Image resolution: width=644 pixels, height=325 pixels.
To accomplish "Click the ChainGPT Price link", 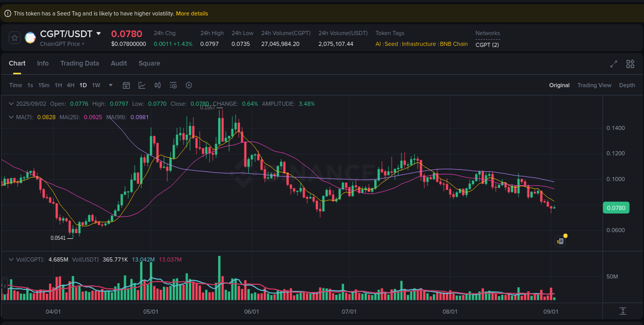I will pos(58,44).
